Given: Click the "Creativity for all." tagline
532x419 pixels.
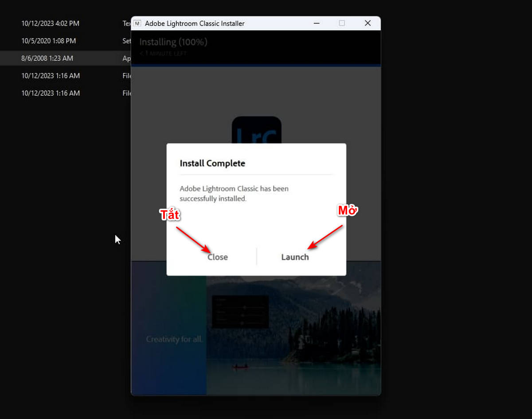Looking at the screenshot, I should point(175,340).
